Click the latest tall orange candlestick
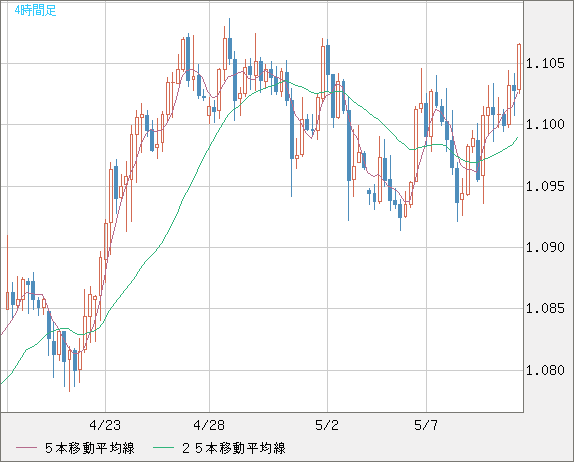 (x=519, y=67)
